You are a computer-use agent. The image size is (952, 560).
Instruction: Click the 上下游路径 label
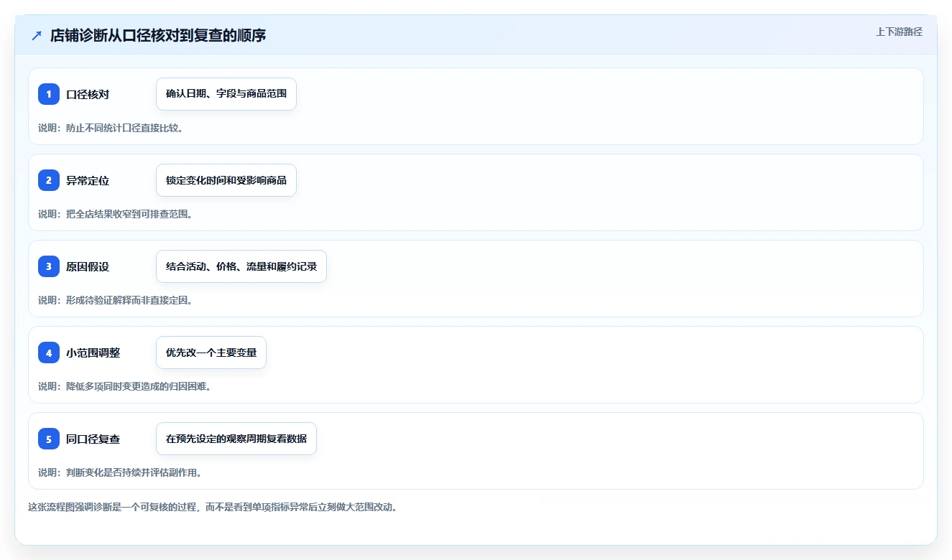coord(899,32)
